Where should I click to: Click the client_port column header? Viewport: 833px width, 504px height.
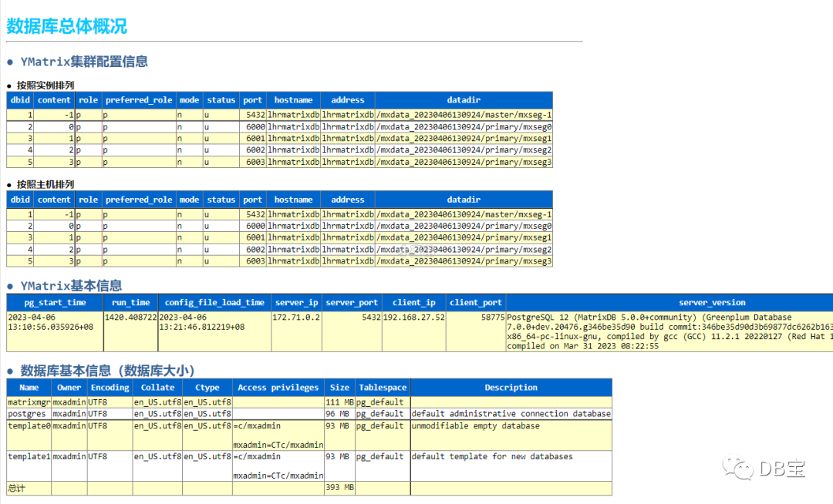coord(475,302)
